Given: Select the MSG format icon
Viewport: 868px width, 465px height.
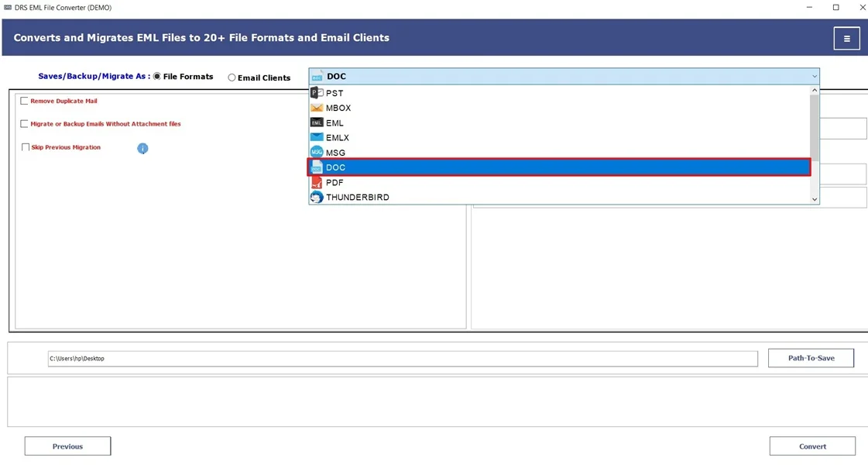Looking at the screenshot, I should (x=316, y=152).
